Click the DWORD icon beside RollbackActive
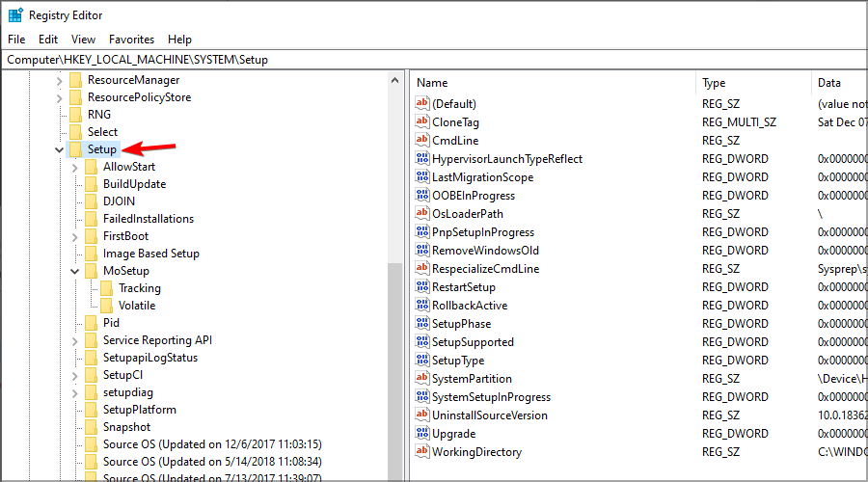Image resolution: width=868 pixels, height=482 pixels. 421,306
